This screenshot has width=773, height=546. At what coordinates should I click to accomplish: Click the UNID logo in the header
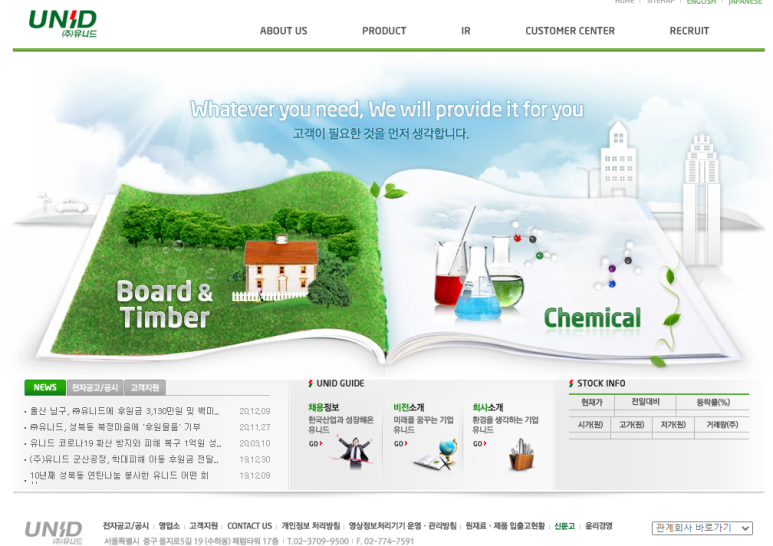tap(63, 24)
